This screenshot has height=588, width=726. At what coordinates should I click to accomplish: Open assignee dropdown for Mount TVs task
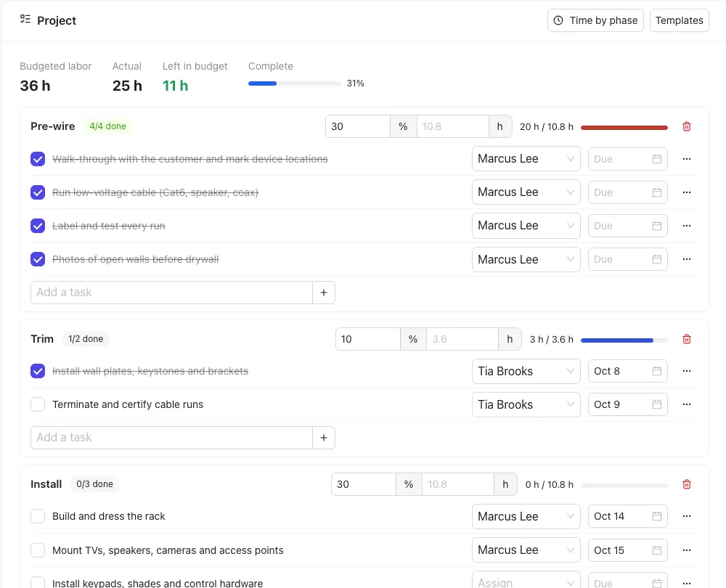pyautogui.click(x=526, y=550)
